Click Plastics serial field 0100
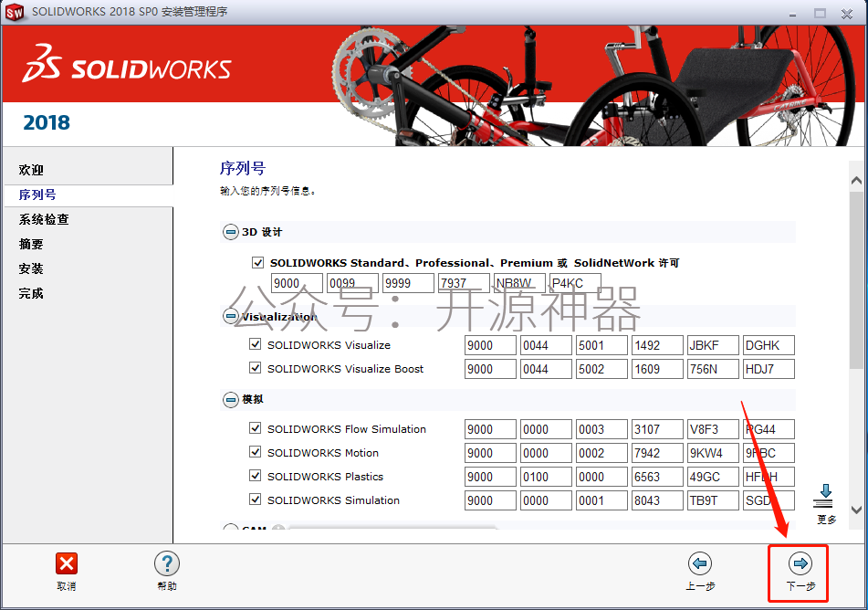Viewport: 868px width, 610px height. pyautogui.click(x=546, y=477)
